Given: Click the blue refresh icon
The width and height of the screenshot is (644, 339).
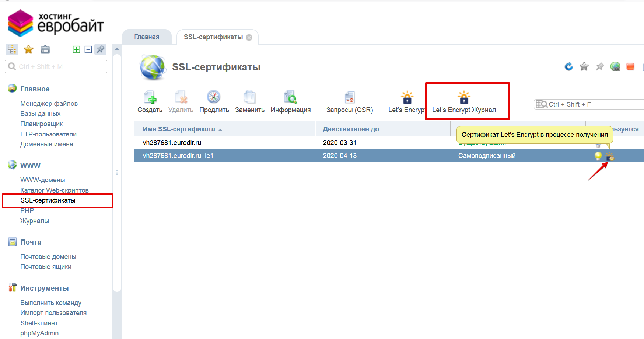Looking at the screenshot, I should coord(569,66).
